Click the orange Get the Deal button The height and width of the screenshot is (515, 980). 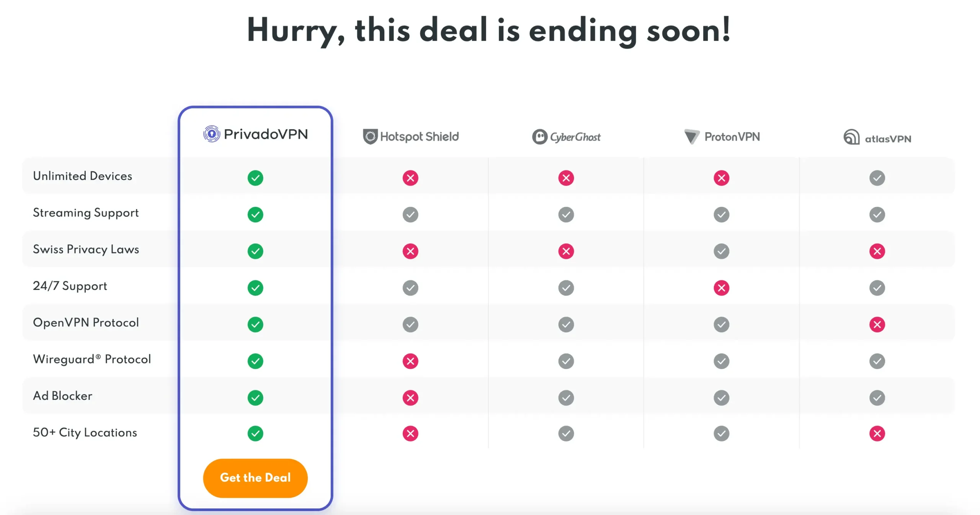point(255,478)
